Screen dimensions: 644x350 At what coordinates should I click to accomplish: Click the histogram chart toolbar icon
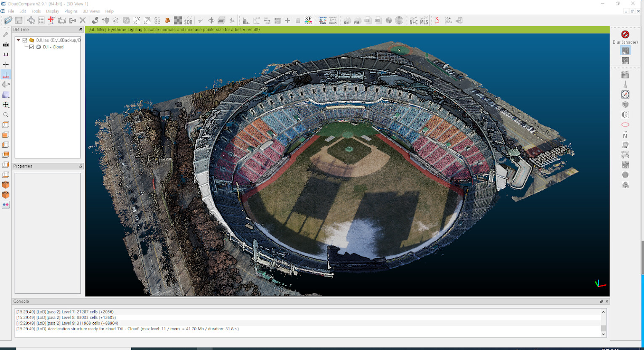point(246,20)
